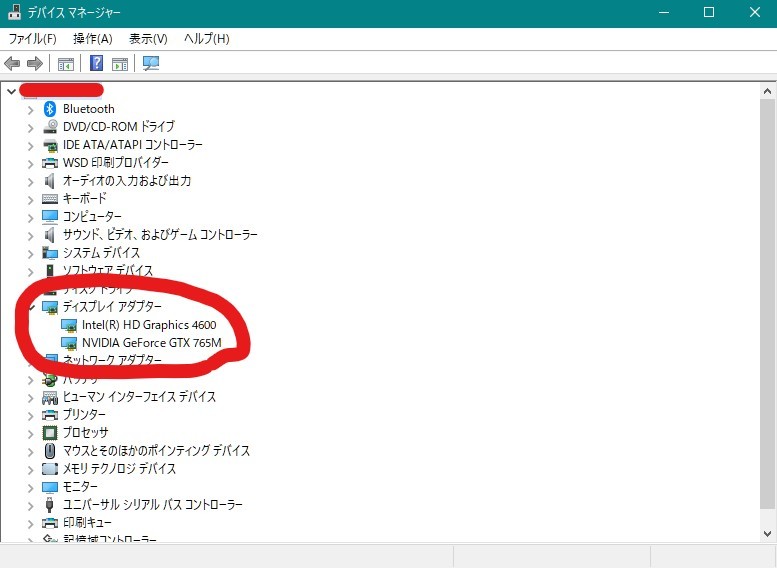Image resolution: width=777 pixels, height=568 pixels.
Task: Select NVIDIA GeForce GTX 765M device
Action: [152, 343]
